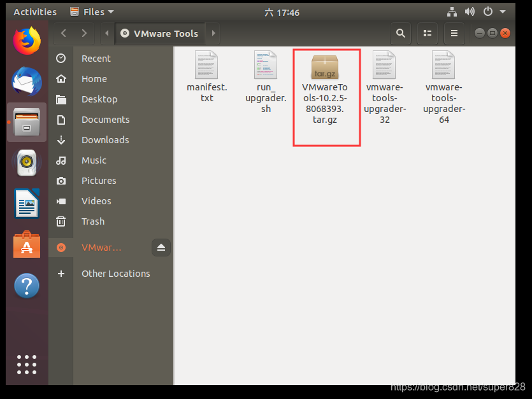Open the search in Files
Viewport: 532px width, 399px height.
pos(401,33)
